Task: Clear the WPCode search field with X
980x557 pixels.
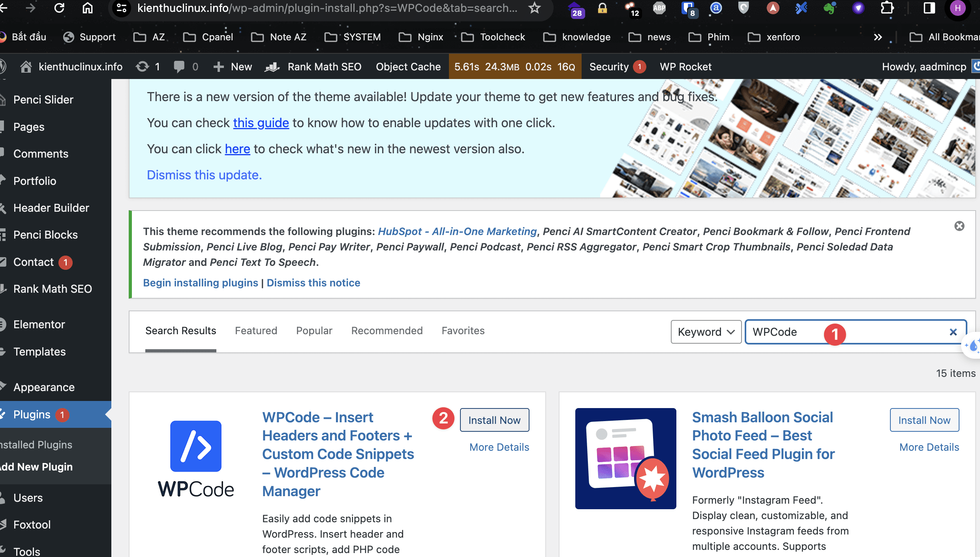Action: pos(953,332)
